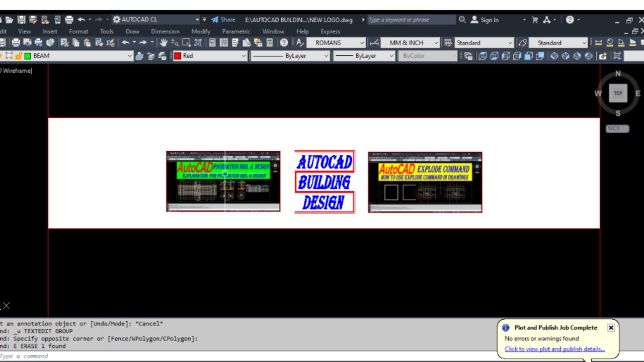Image resolution: width=644 pixels, height=362 pixels.
Task: Open the ROMANS text style dropdown
Action: point(336,43)
